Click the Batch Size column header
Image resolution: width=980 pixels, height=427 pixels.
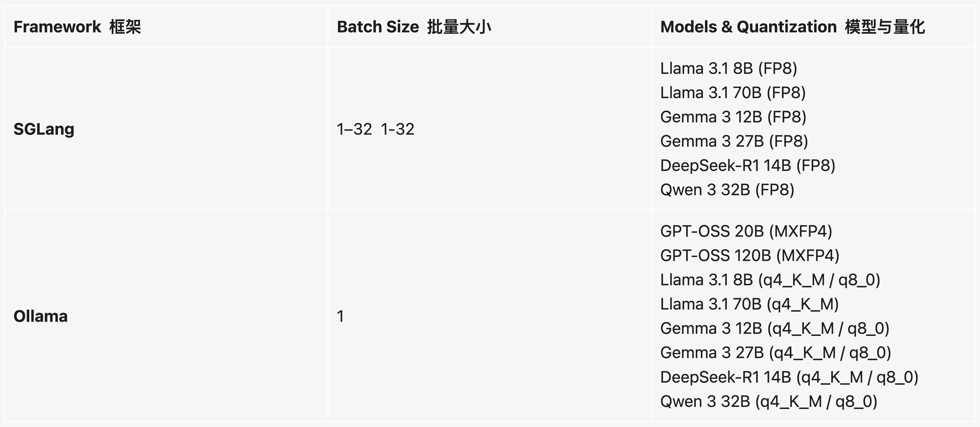pos(414,27)
